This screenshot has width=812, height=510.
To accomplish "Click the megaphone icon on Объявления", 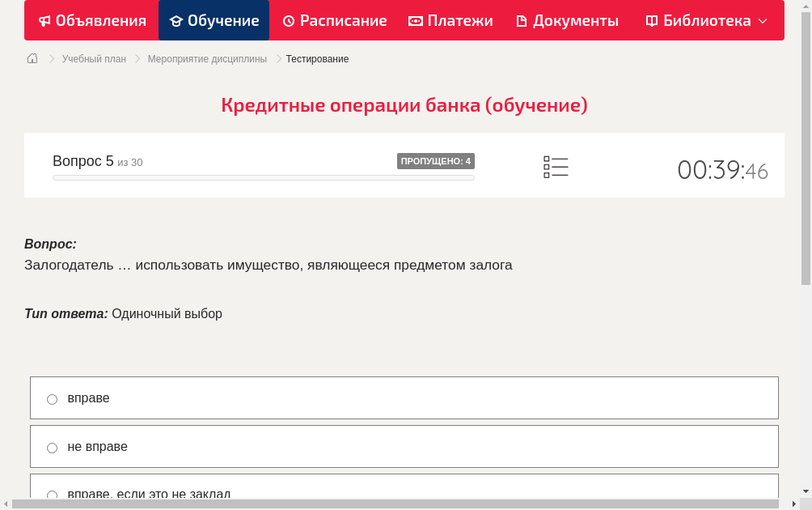I will pos(44,20).
